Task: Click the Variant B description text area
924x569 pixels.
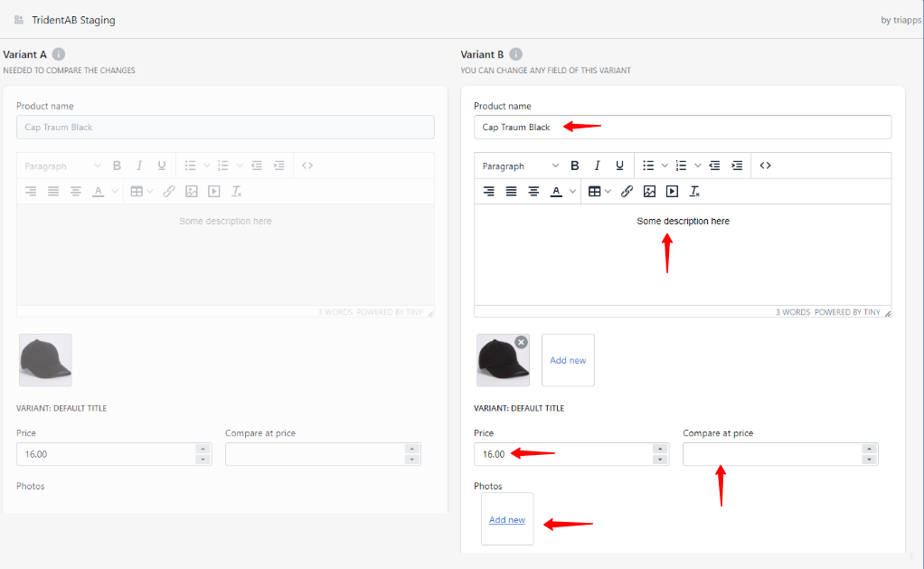Action: click(683, 255)
